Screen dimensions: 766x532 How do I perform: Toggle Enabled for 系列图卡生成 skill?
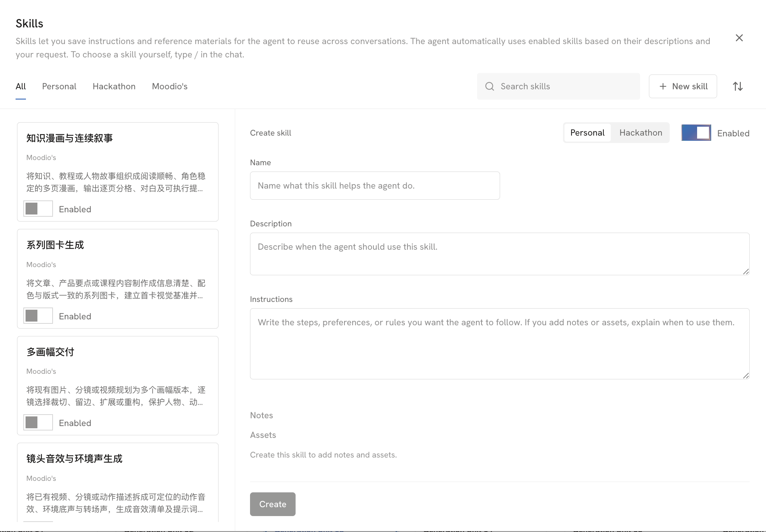coord(38,316)
